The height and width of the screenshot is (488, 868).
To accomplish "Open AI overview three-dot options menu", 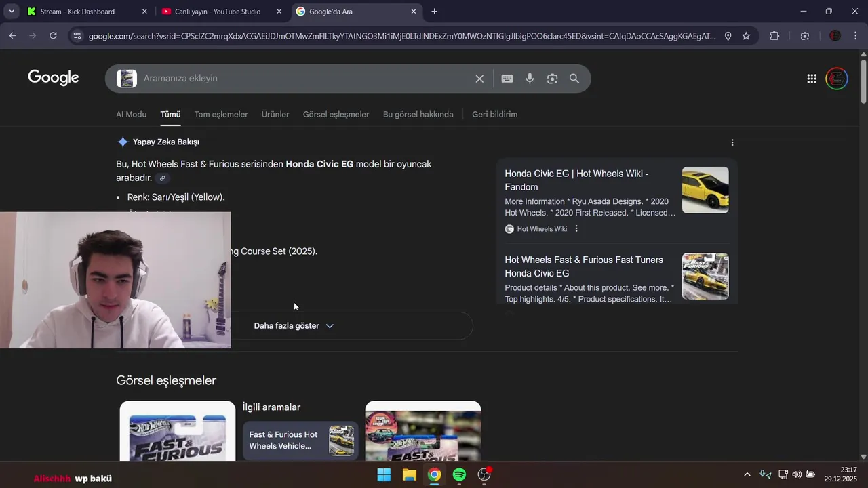I will 732,142.
